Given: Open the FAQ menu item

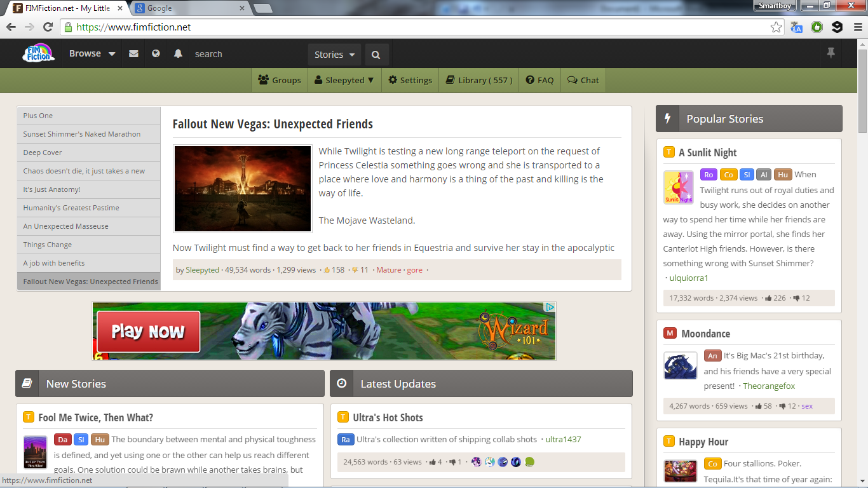Looking at the screenshot, I should 540,80.
